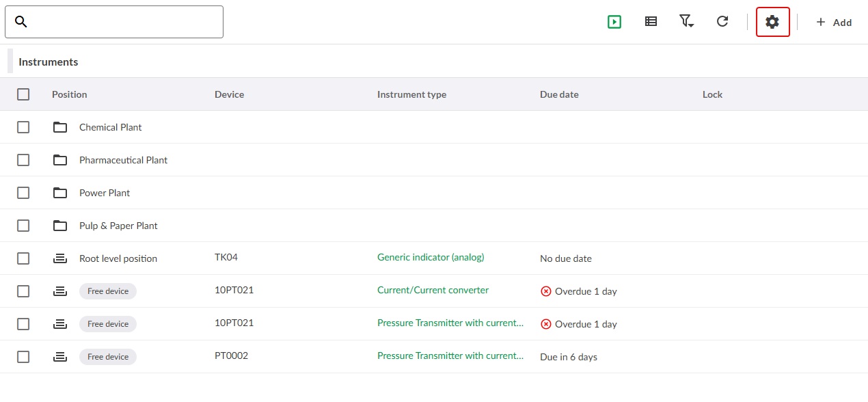Open the green run/execute toolbar icon

(614, 21)
